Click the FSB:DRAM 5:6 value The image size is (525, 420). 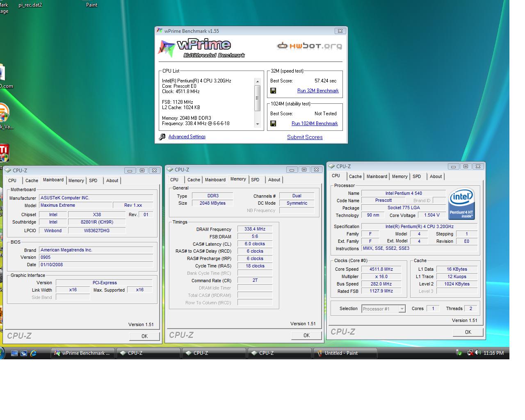255,237
